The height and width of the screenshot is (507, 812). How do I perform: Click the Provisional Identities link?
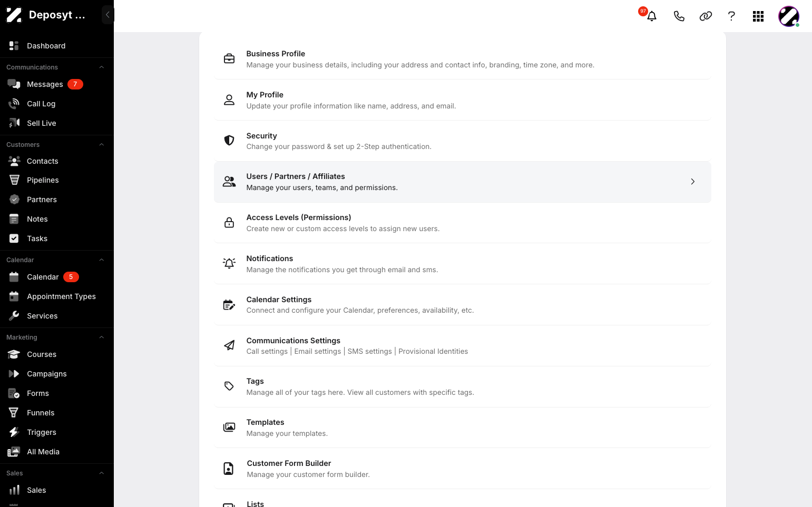433,351
